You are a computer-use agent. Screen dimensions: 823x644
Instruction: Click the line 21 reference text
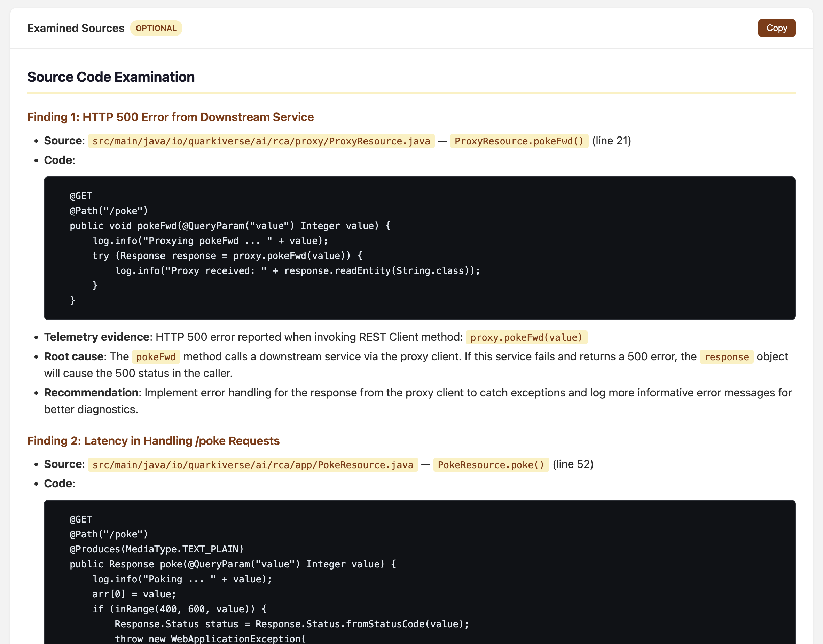[x=611, y=141]
